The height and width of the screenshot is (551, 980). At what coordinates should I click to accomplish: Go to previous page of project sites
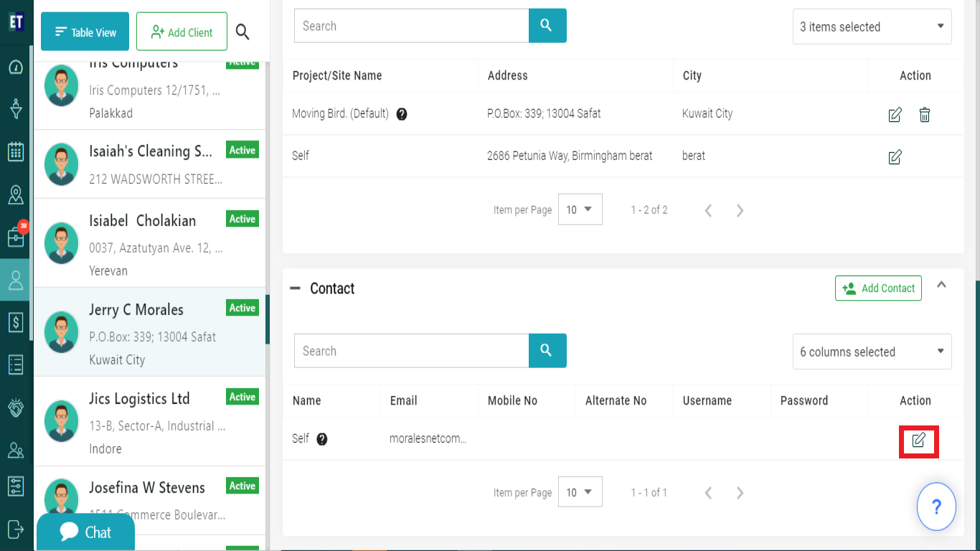708,210
